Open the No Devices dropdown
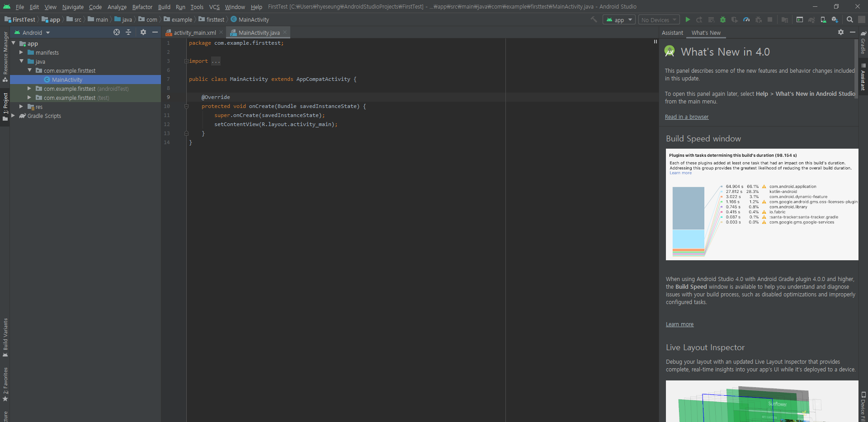Screen dimensions: 868x422 (659, 20)
